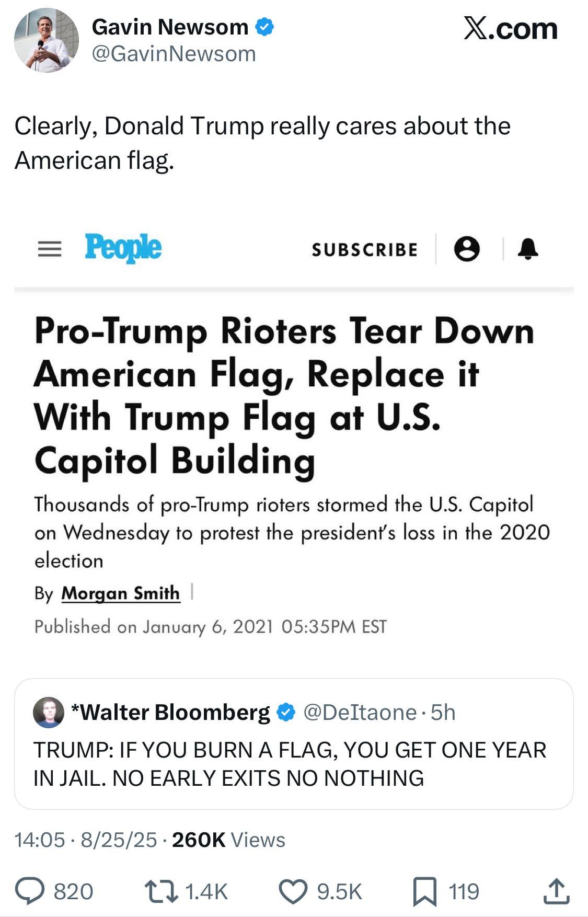Open People hamburger menu icon
Screen dimensions: 588x917
(x=50, y=249)
